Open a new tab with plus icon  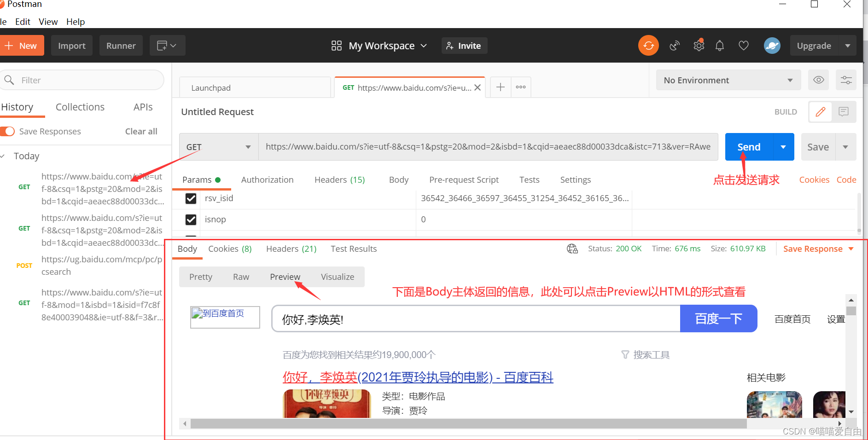tap(501, 87)
